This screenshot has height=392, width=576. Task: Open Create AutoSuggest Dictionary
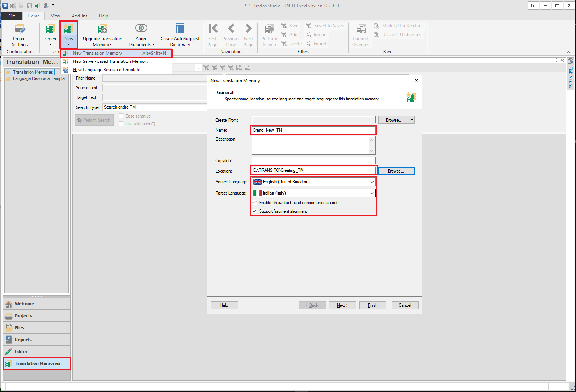180,35
